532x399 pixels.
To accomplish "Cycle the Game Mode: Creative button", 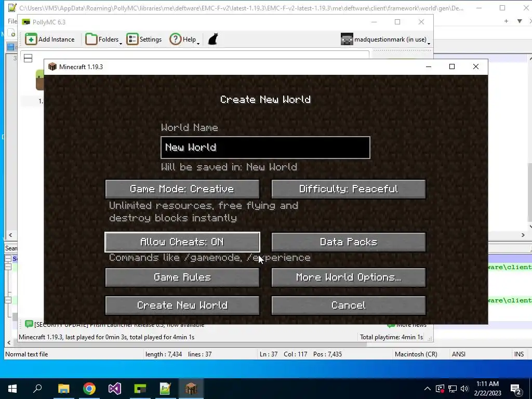I will coord(182,189).
